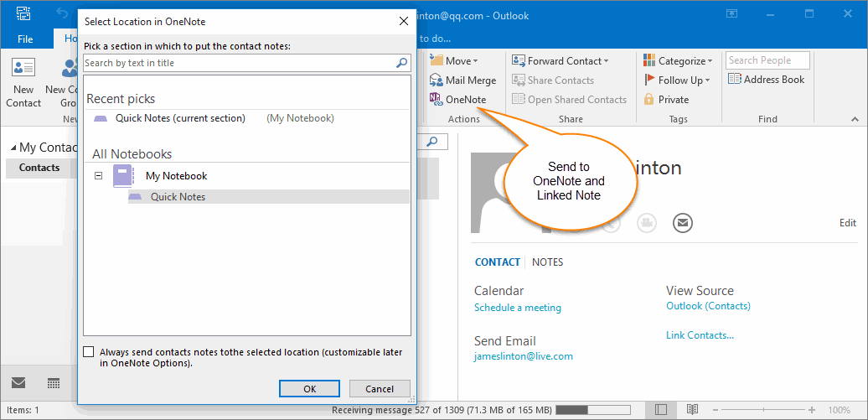
Task: Collapse the My Notebook tree node
Action: coord(99,176)
